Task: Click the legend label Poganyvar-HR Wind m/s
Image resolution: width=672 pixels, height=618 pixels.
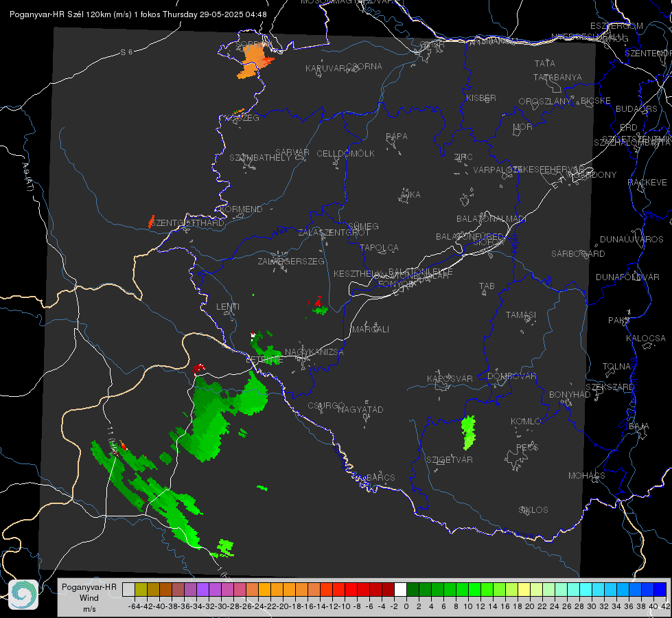Action: 89,598
